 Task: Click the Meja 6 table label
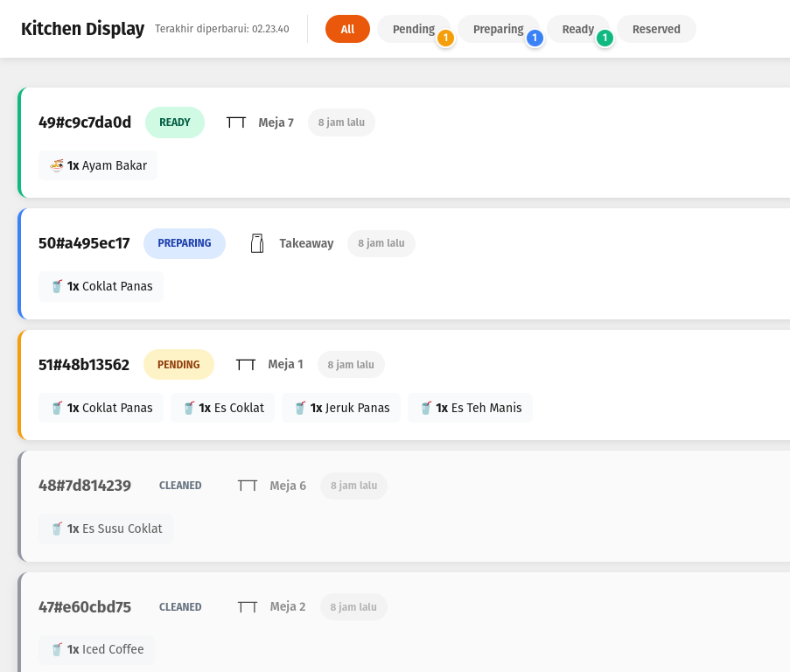click(288, 486)
